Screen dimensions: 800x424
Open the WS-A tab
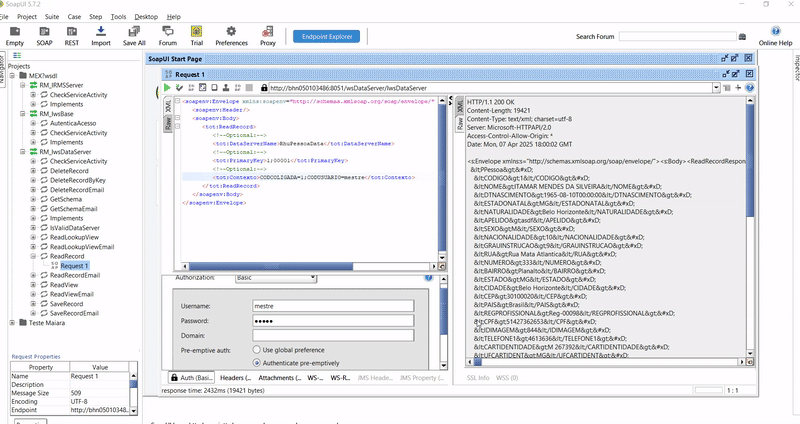(315, 378)
